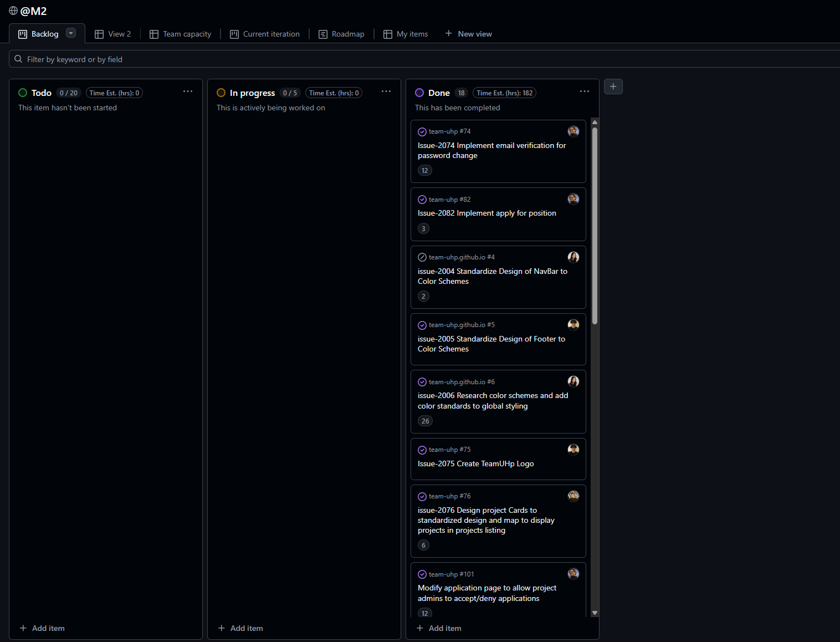Image resolution: width=840 pixels, height=642 pixels.
Task: Click assignee avatar on team-uhp.github.io #6 card
Action: click(x=573, y=381)
